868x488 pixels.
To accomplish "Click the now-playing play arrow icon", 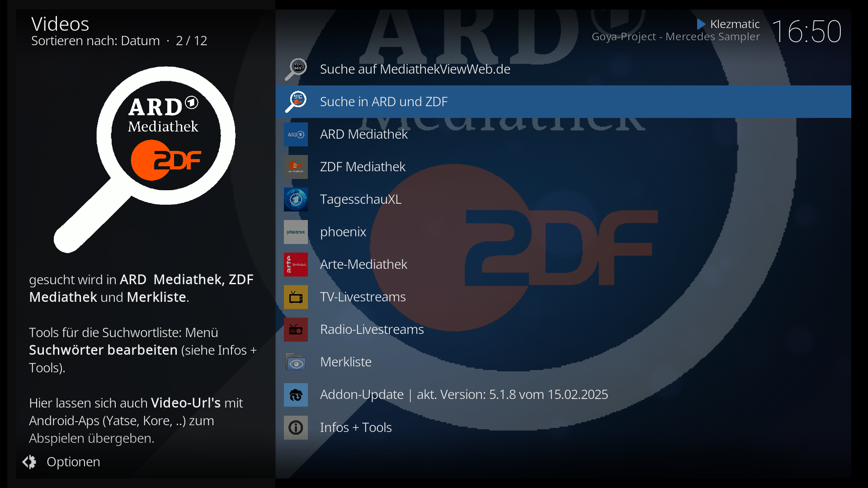I will click(x=701, y=24).
